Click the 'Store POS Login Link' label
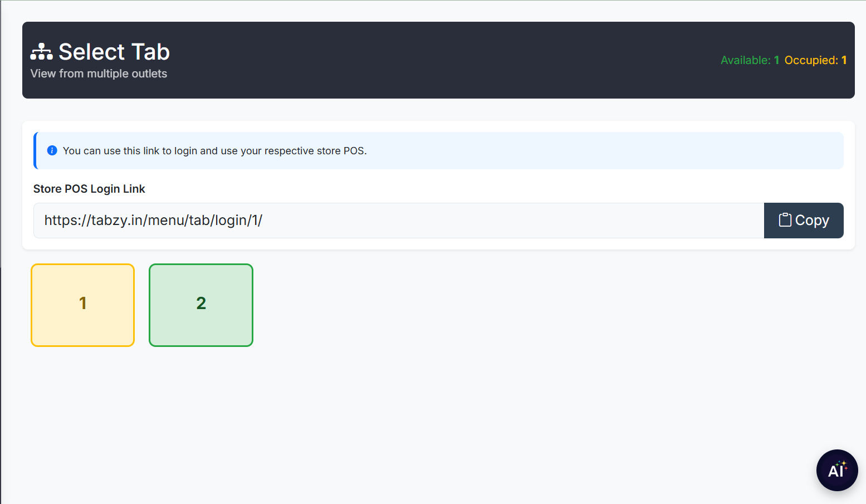 (89, 189)
